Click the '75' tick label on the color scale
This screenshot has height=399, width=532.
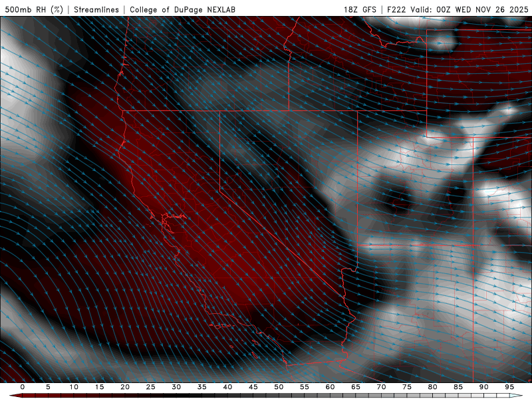click(407, 387)
